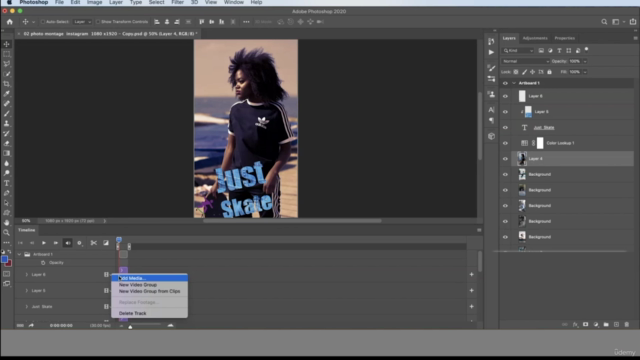
Task: Play the timeline
Action: tap(44, 243)
